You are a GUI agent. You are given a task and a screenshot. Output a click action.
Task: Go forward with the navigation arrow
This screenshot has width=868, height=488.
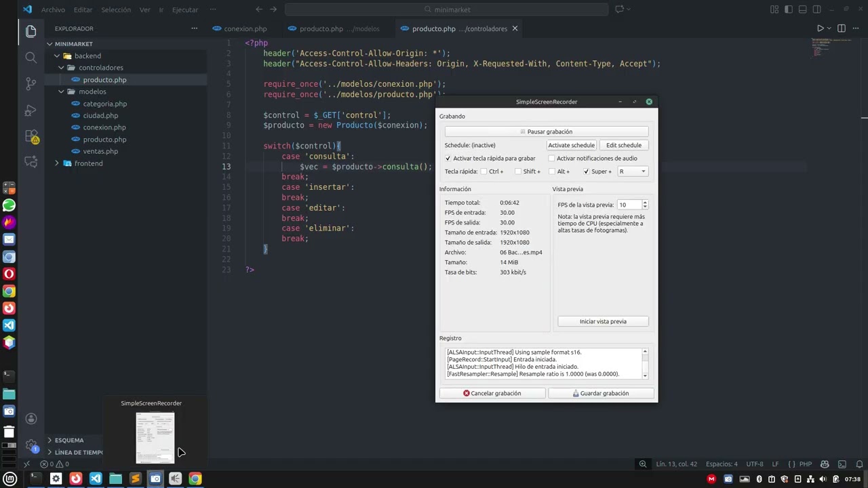coord(273,9)
